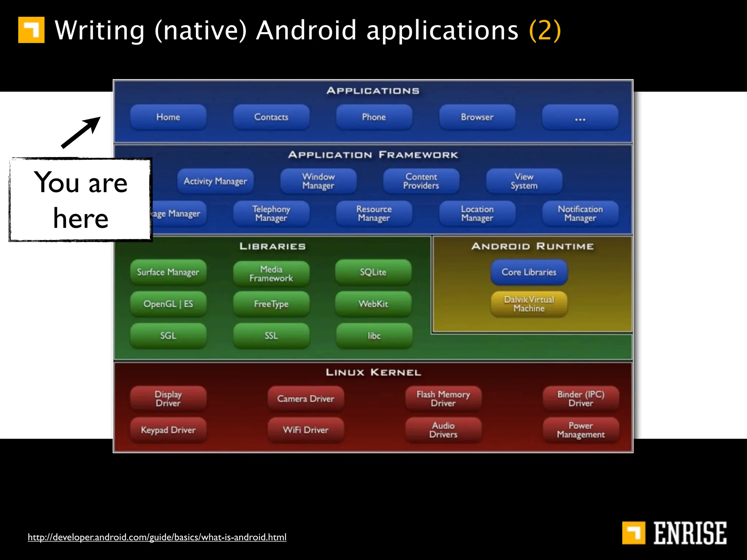Viewport: 747px width, 560px height.
Task: Click the orange square icon beside the title
Action: tap(31, 30)
